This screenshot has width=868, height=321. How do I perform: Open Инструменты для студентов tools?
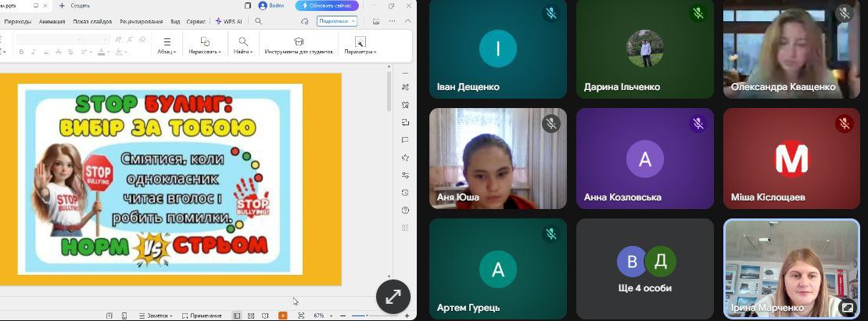pos(298,45)
